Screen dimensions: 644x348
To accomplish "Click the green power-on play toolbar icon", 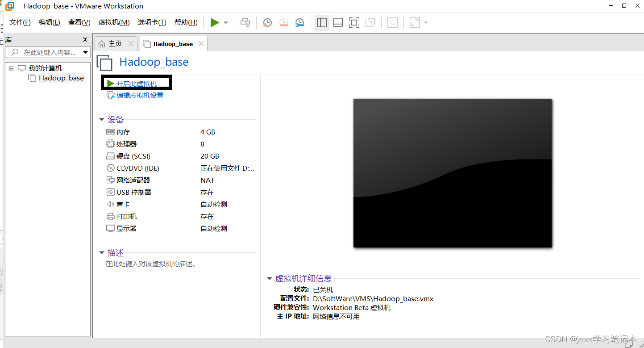I will coord(215,22).
